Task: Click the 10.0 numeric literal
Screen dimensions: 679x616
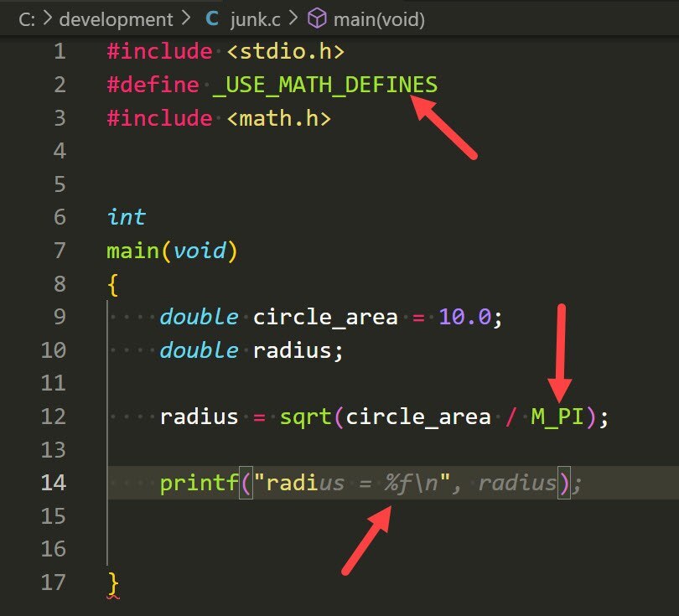Action: pos(464,317)
